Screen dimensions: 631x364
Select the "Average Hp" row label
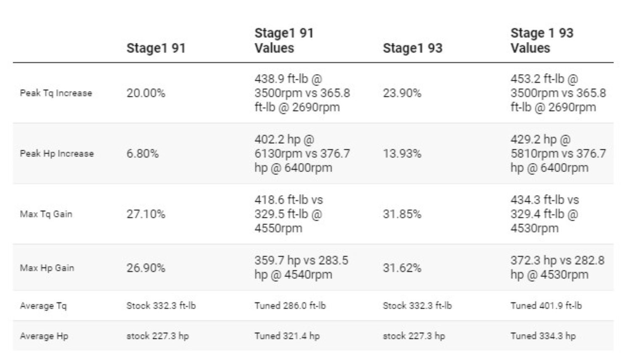(44, 336)
